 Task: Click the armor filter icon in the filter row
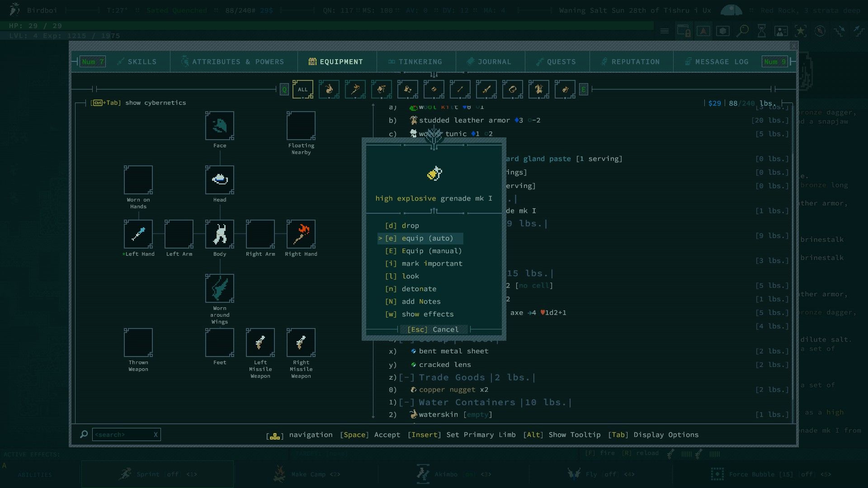click(539, 89)
